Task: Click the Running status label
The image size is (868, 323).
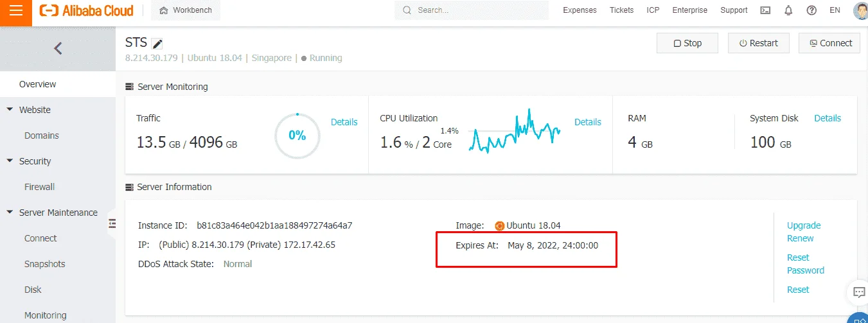Action: pos(326,58)
